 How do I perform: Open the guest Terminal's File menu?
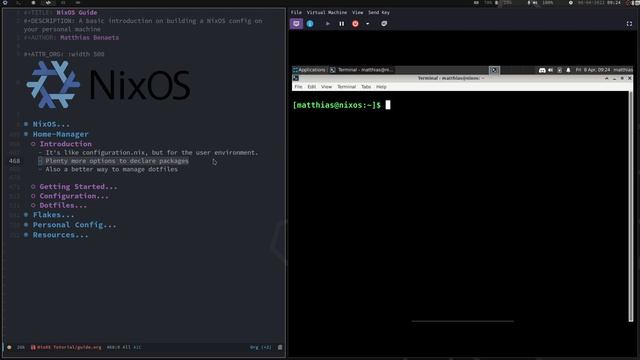click(298, 87)
